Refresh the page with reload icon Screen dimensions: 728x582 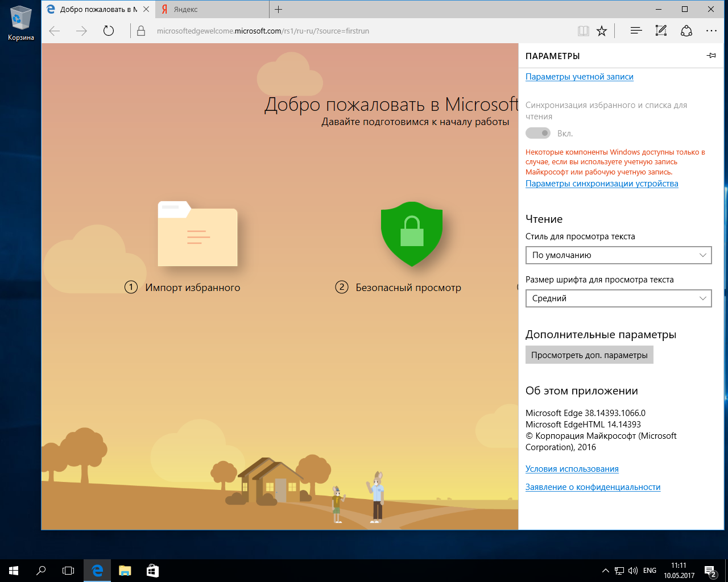[x=109, y=31]
